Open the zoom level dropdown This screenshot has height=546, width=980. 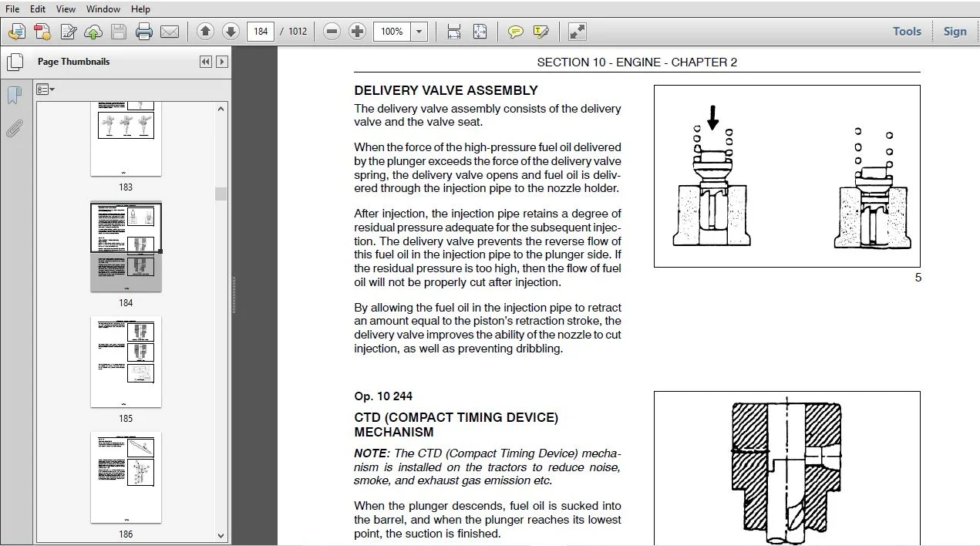419,32
